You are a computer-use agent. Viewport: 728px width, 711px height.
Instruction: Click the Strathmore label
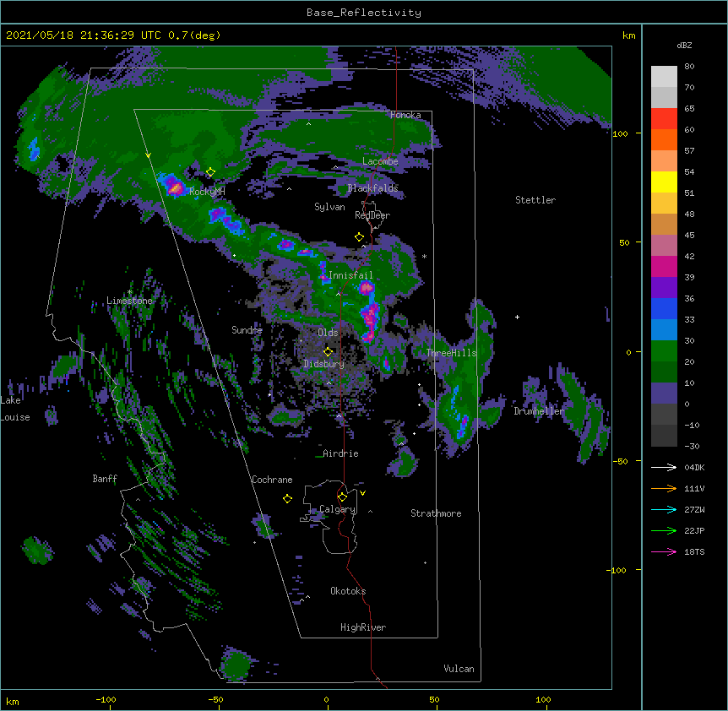(436, 513)
